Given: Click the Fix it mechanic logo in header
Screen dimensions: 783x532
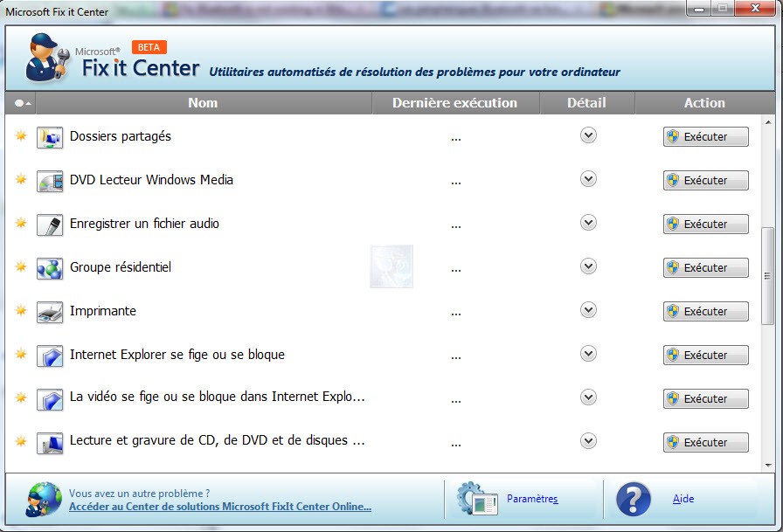Looking at the screenshot, I should pyautogui.click(x=47, y=58).
